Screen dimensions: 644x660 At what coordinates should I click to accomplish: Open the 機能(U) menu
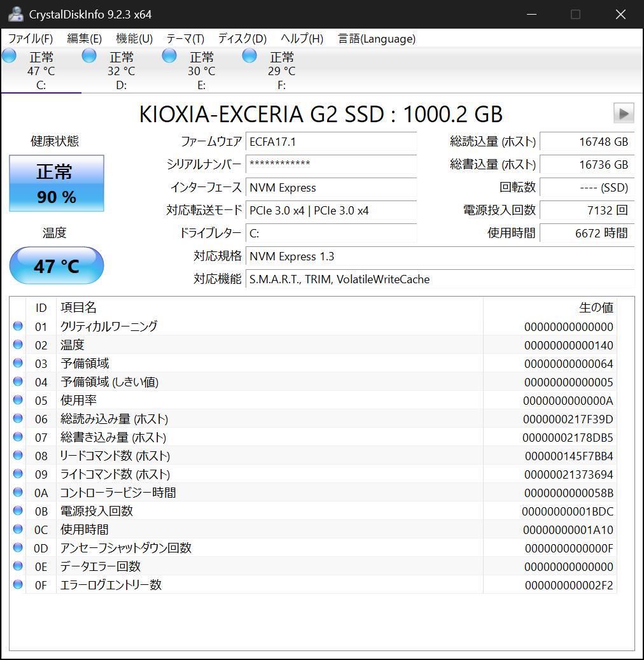pyautogui.click(x=134, y=39)
